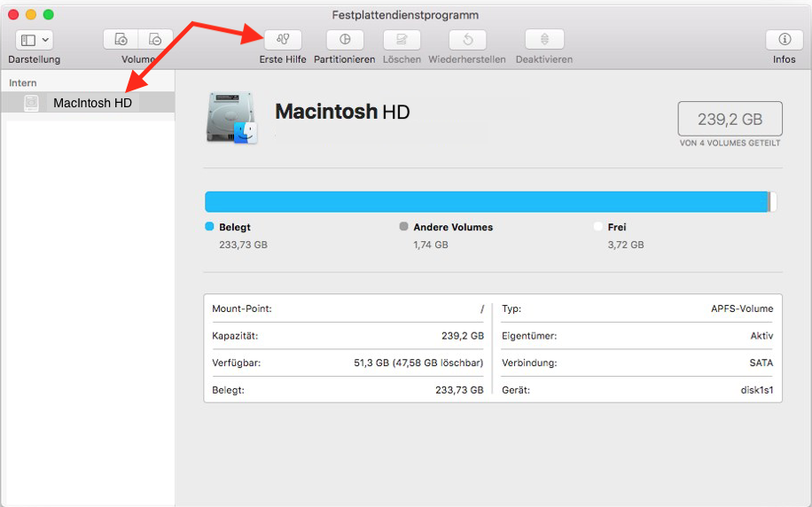Viewport: 812px width, 507px height.
Task: Click the blue Belegt legend dot
Action: pyautogui.click(x=209, y=227)
